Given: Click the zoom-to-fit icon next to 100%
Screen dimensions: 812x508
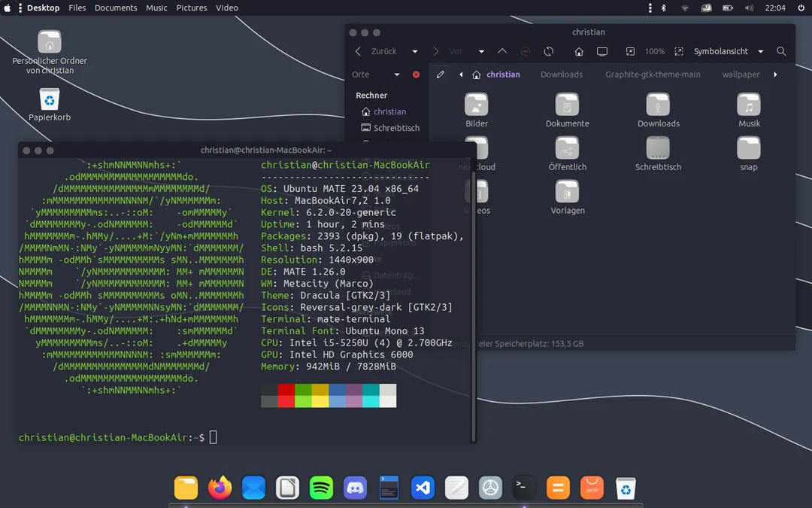Looking at the screenshot, I should [x=679, y=51].
